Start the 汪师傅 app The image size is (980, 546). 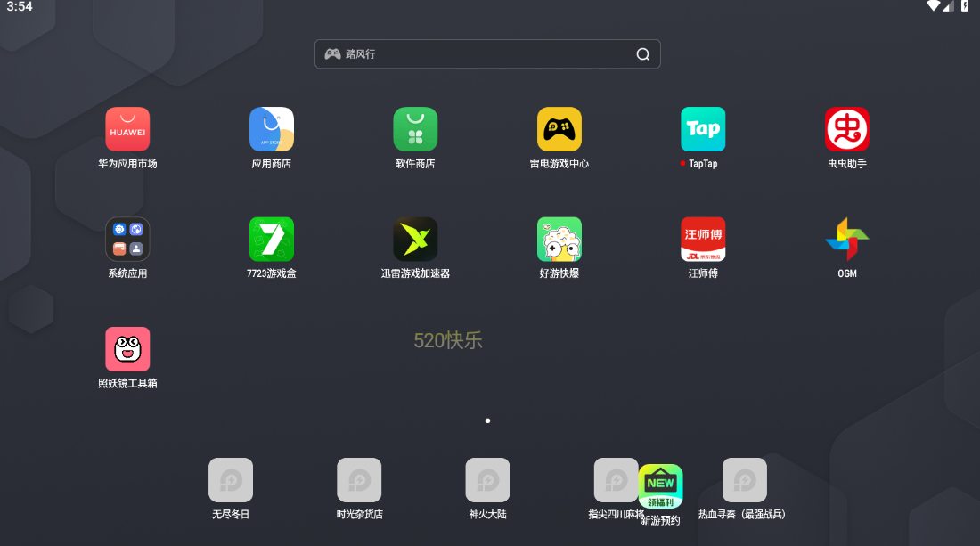coord(703,238)
